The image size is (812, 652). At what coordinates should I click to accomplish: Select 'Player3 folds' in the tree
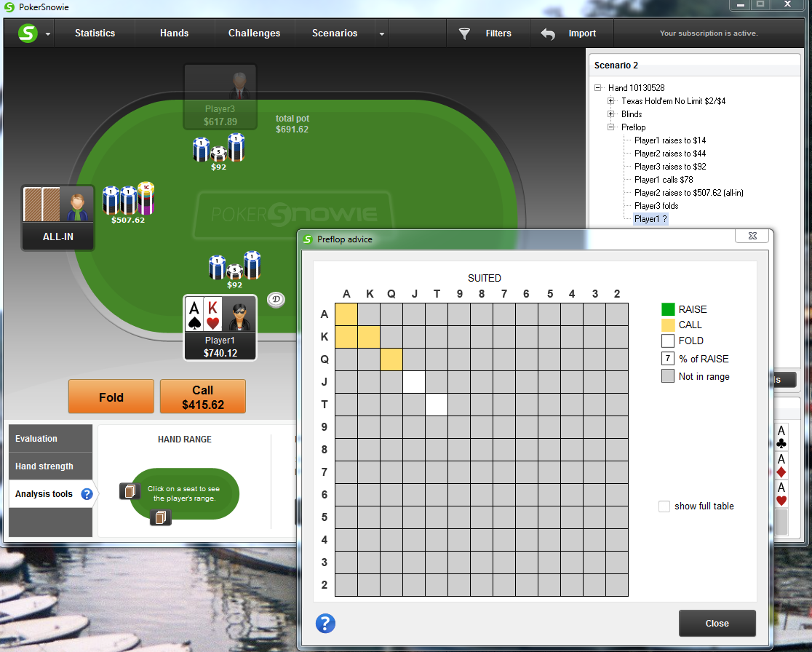(656, 206)
